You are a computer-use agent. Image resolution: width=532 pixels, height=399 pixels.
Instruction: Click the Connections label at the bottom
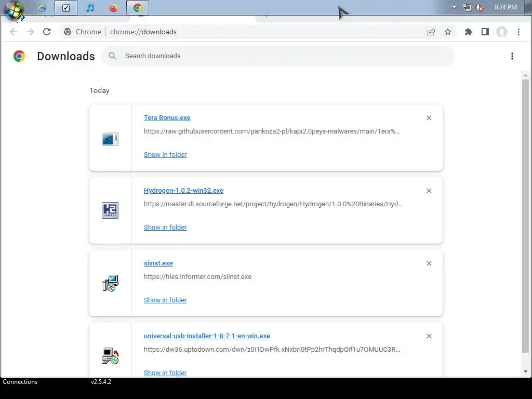point(20,382)
